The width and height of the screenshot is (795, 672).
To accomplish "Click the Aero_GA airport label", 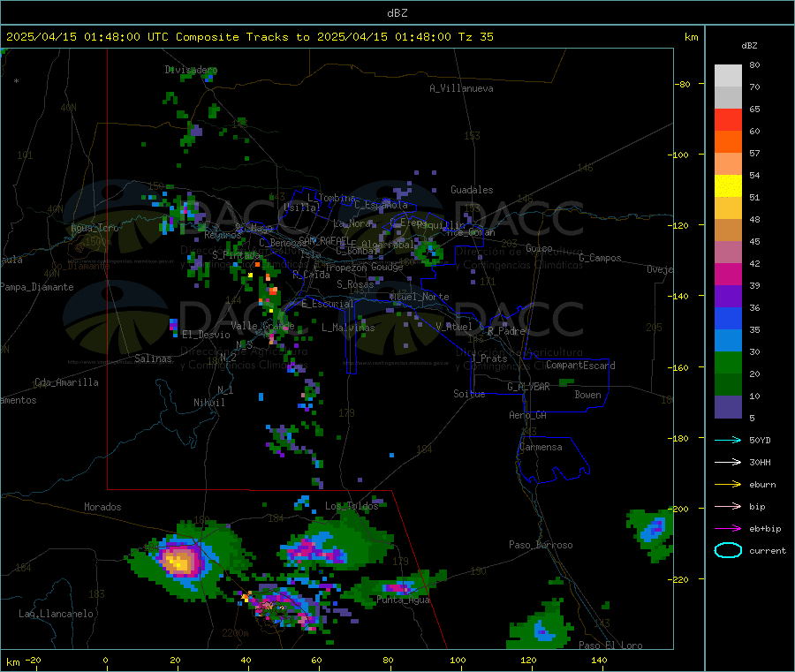I will coord(528,415).
